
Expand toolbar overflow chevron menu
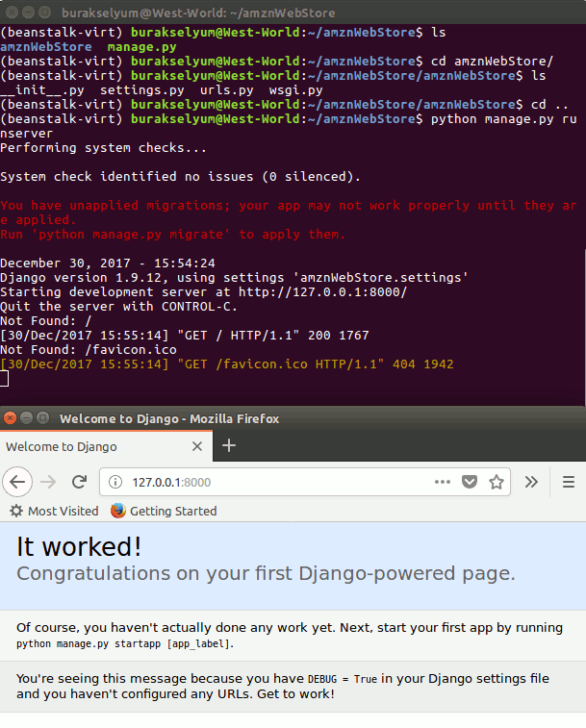point(531,482)
